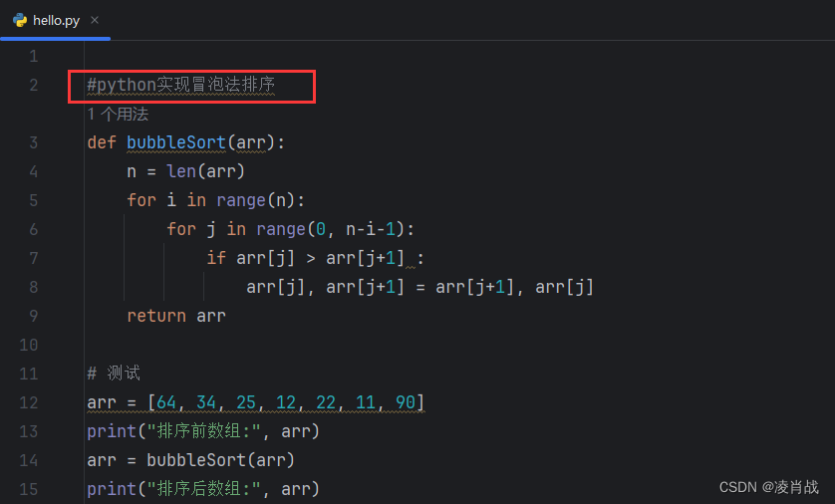Click the 'if arr[j] > arr[j+1]' line
The height and width of the screenshot is (504, 835).
click(315, 258)
